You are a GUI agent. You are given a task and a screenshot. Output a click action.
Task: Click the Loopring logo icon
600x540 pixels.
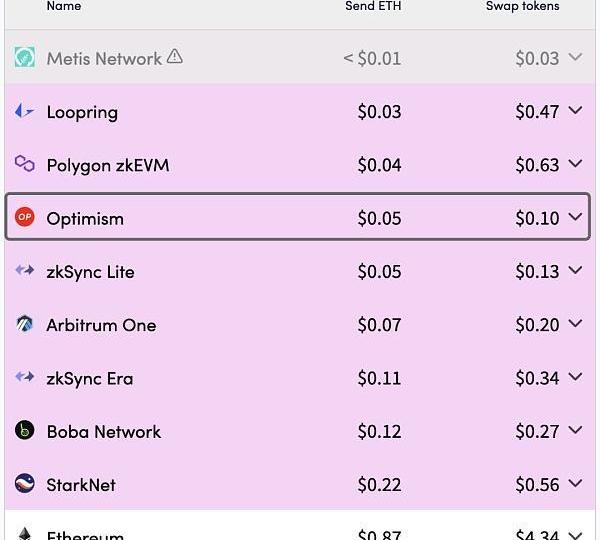pyautogui.click(x=25, y=111)
